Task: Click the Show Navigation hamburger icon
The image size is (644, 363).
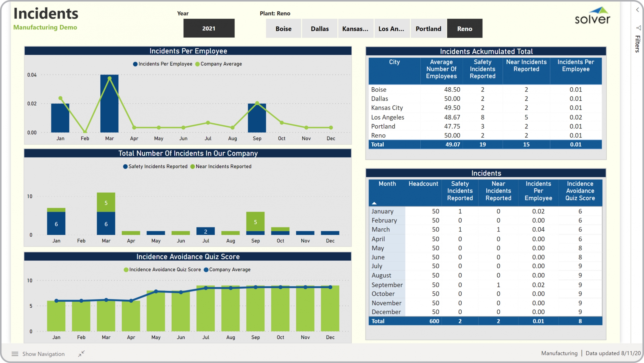Action: [15, 354]
